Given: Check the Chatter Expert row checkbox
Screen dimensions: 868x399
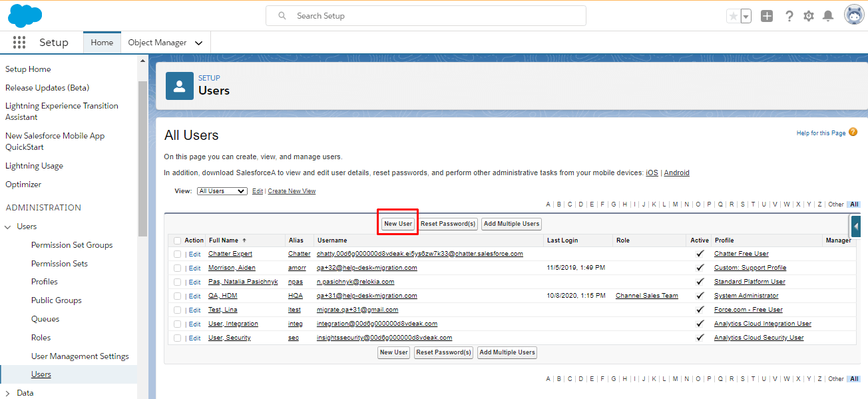Looking at the screenshot, I should (x=177, y=254).
